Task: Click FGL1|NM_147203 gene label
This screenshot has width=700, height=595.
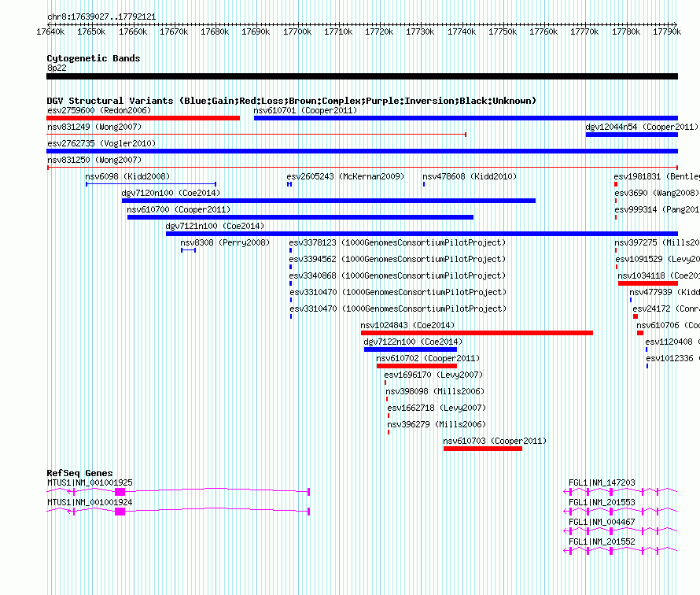Action: pos(602,482)
